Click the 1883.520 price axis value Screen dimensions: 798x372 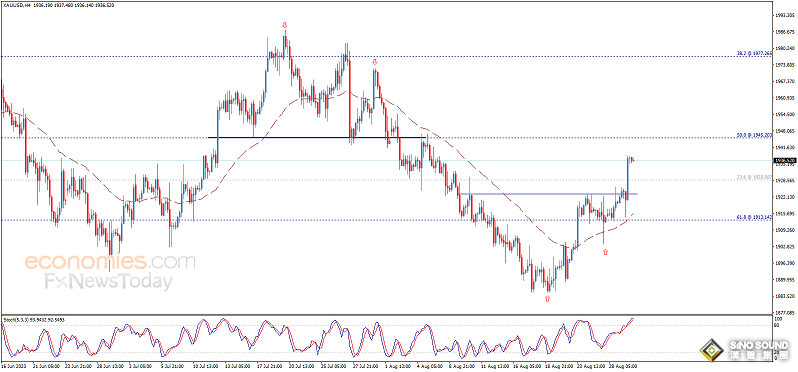784,296
